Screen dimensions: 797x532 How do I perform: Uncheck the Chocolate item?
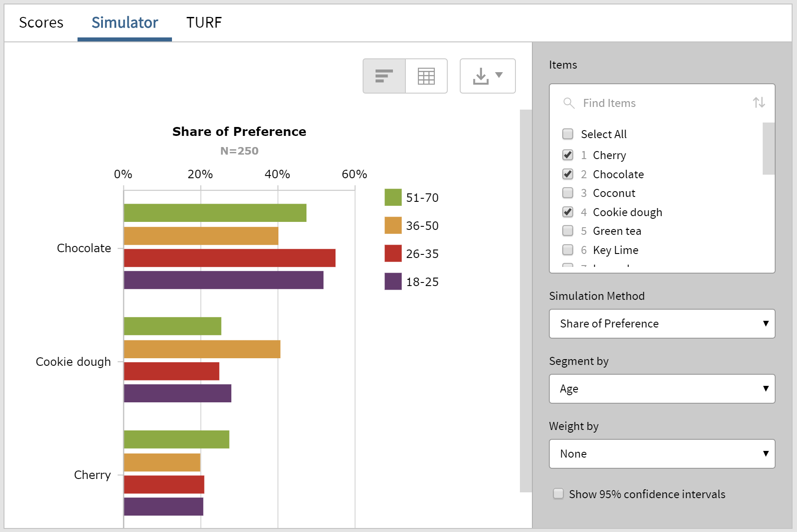[x=568, y=174]
